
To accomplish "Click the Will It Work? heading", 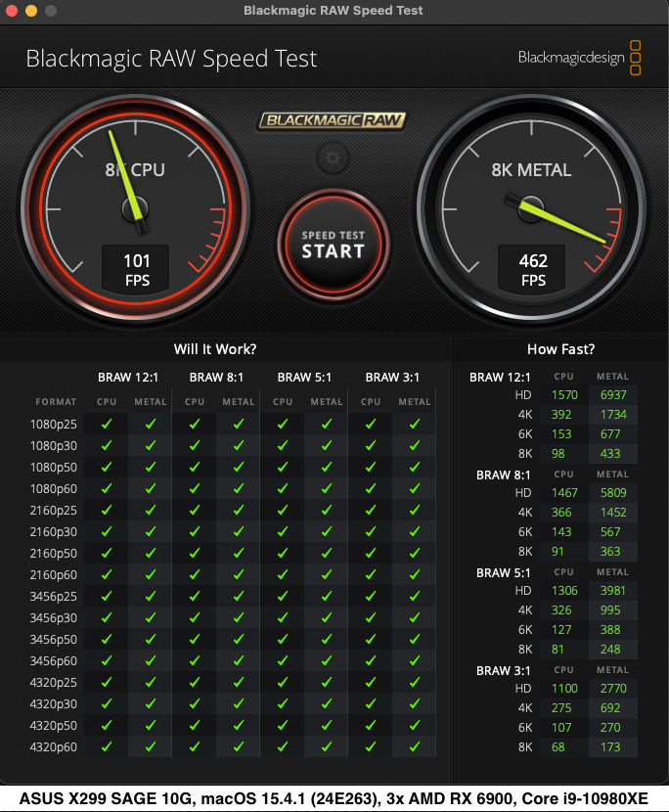I will 215,349.
